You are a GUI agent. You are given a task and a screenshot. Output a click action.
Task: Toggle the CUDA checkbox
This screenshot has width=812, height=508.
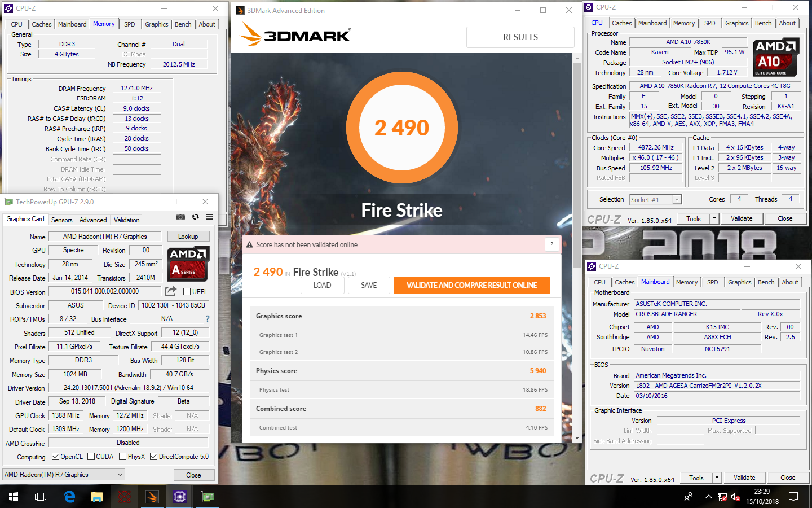[91, 457]
